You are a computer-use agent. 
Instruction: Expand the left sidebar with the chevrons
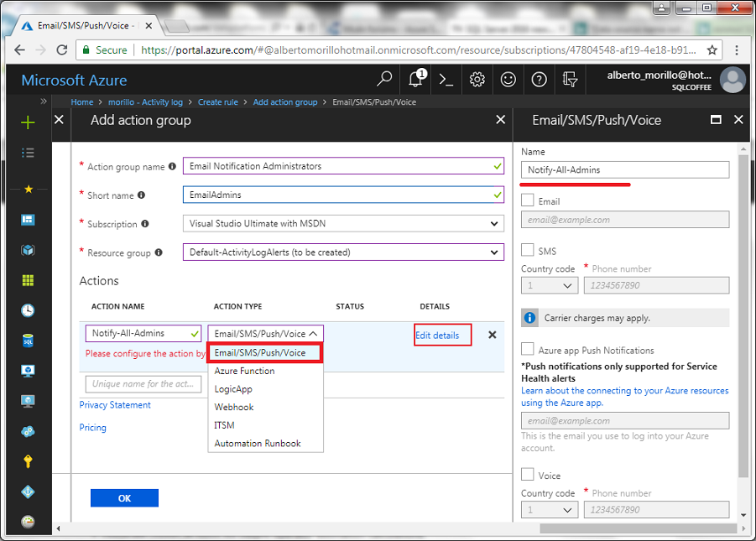(44, 101)
